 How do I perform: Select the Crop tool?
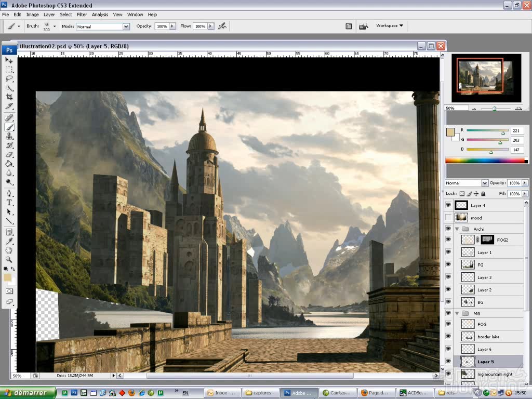pyautogui.click(x=9, y=97)
